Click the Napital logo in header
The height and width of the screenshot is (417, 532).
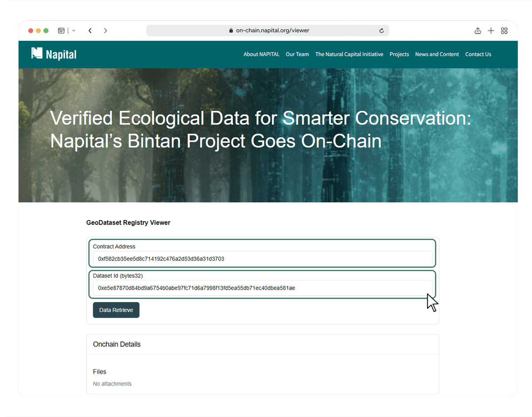(54, 54)
